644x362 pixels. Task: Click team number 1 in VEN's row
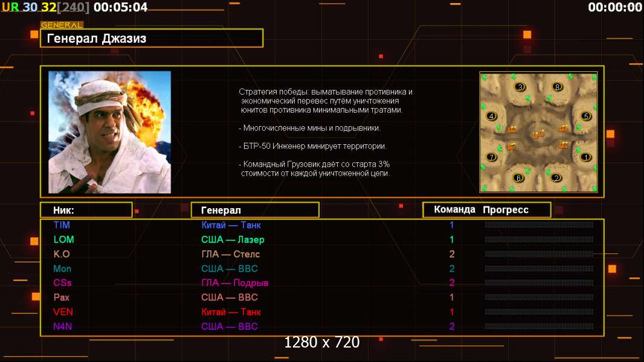point(452,312)
